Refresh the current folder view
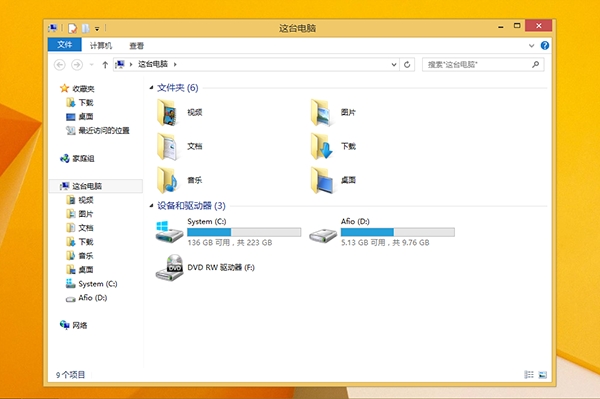This screenshot has width=600, height=399. [x=407, y=65]
